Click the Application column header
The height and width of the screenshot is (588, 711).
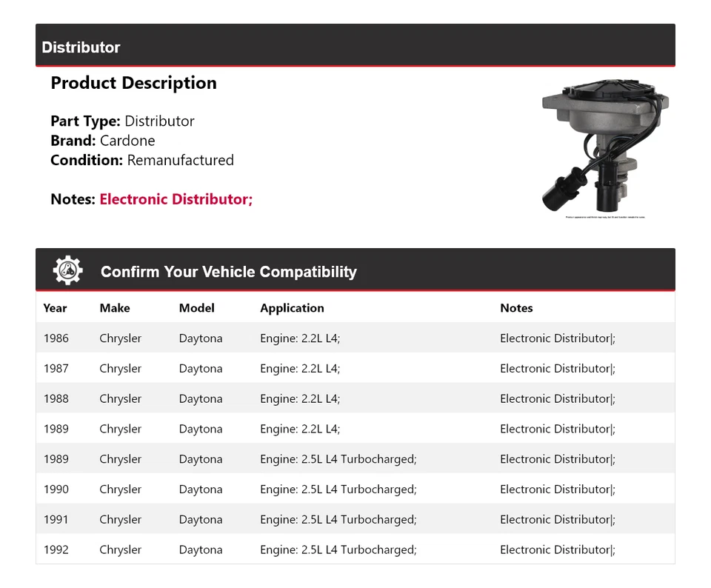[292, 308]
